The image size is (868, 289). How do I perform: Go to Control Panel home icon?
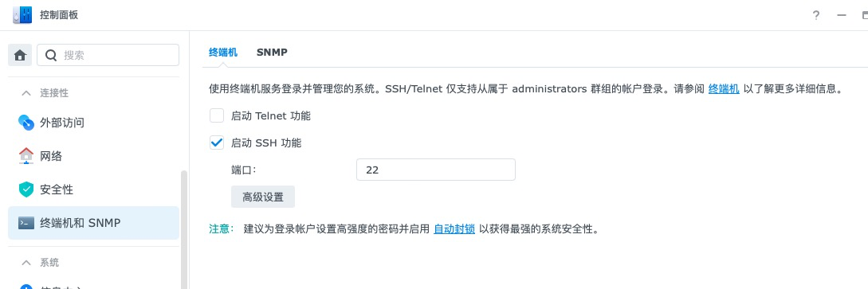tap(21, 55)
